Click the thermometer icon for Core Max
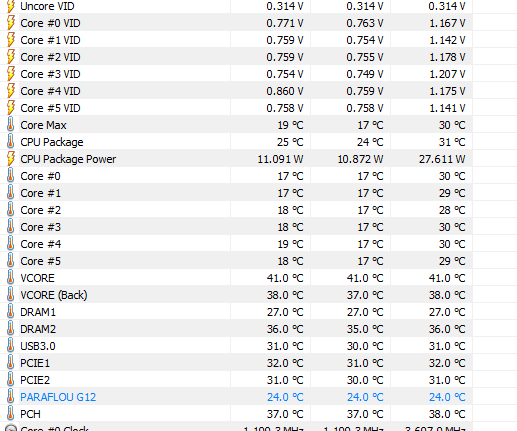Viewport: 517px width, 431px height. point(11,125)
